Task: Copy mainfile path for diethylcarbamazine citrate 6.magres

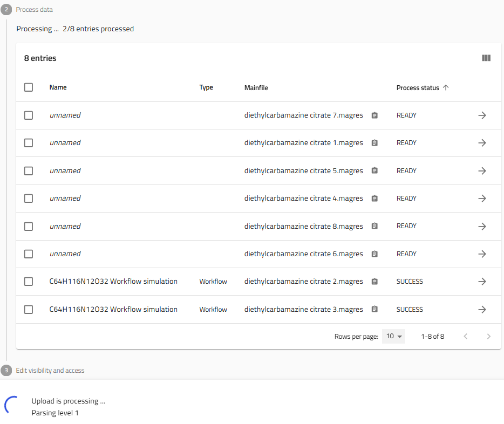Action: (374, 254)
